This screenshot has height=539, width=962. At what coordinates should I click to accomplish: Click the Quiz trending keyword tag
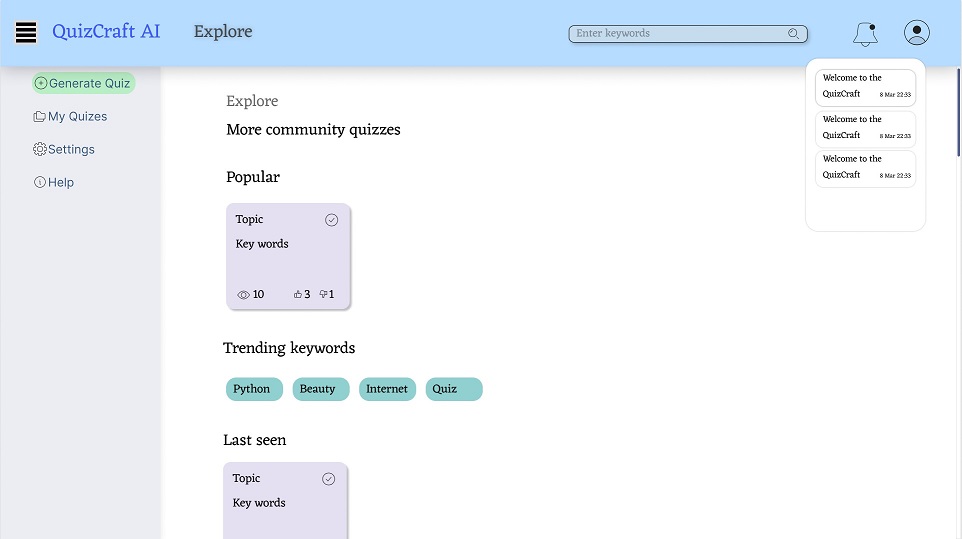(x=454, y=389)
